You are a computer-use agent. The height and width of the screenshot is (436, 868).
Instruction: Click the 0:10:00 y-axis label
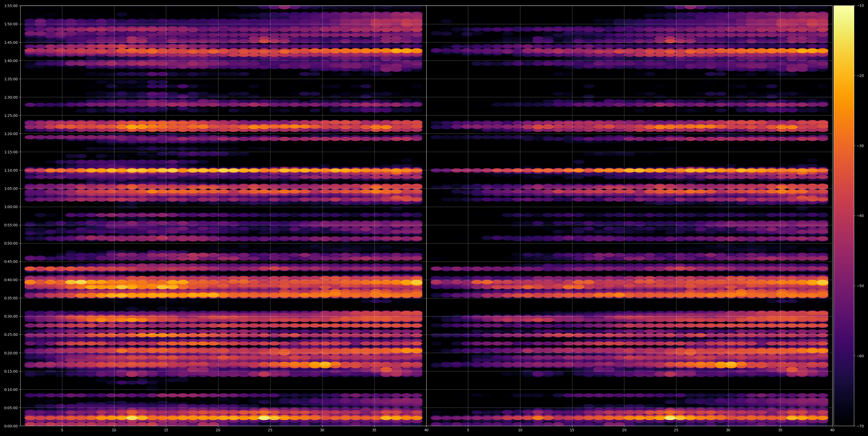pyautogui.click(x=11, y=390)
